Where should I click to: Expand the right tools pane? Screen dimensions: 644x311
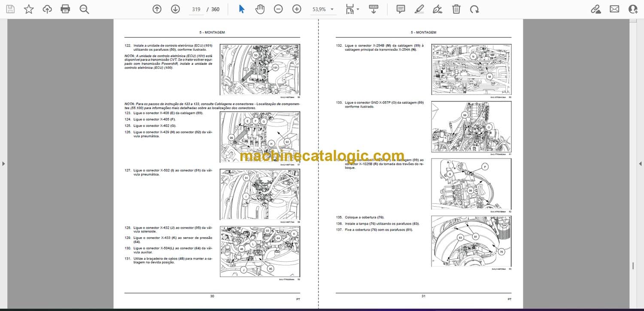point(640,164)
